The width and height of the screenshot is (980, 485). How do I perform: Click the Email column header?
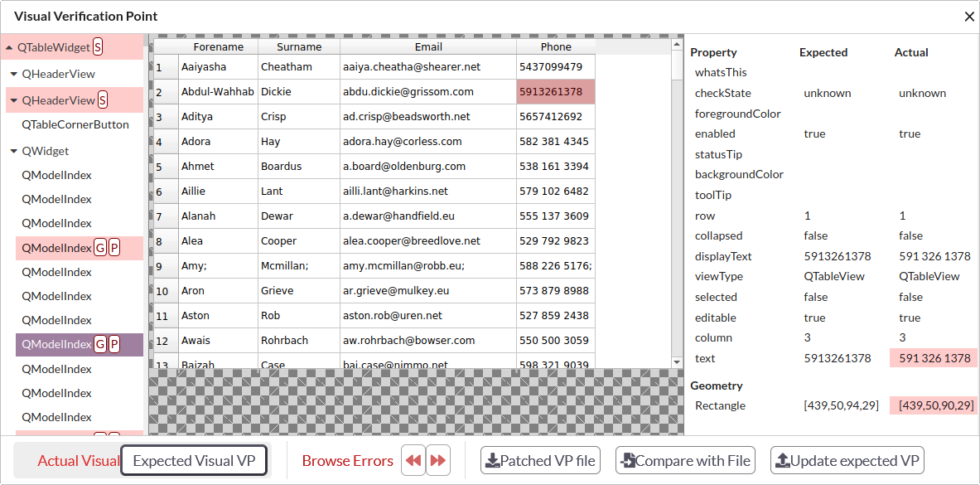(x=428, y=47)
